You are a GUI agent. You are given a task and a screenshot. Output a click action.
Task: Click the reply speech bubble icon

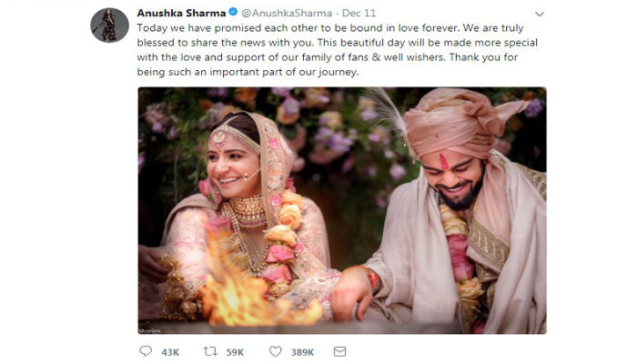coord(146,351)
